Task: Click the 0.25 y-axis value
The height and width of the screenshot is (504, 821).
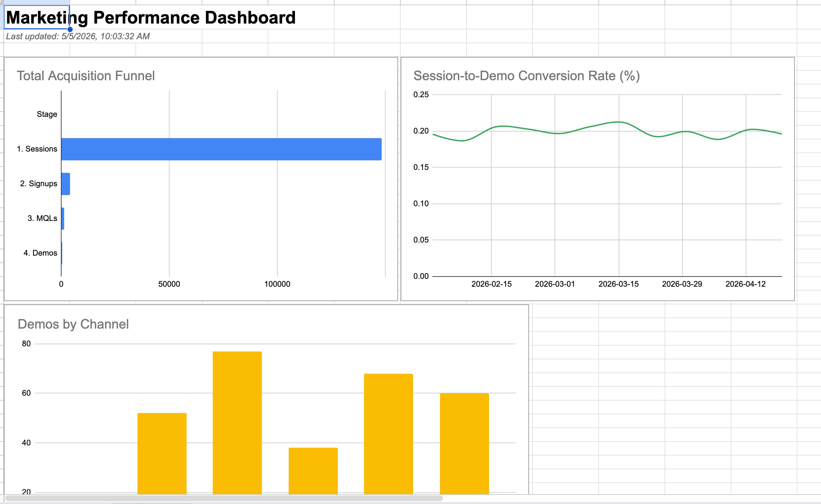Action: click(x=421, y=95)
